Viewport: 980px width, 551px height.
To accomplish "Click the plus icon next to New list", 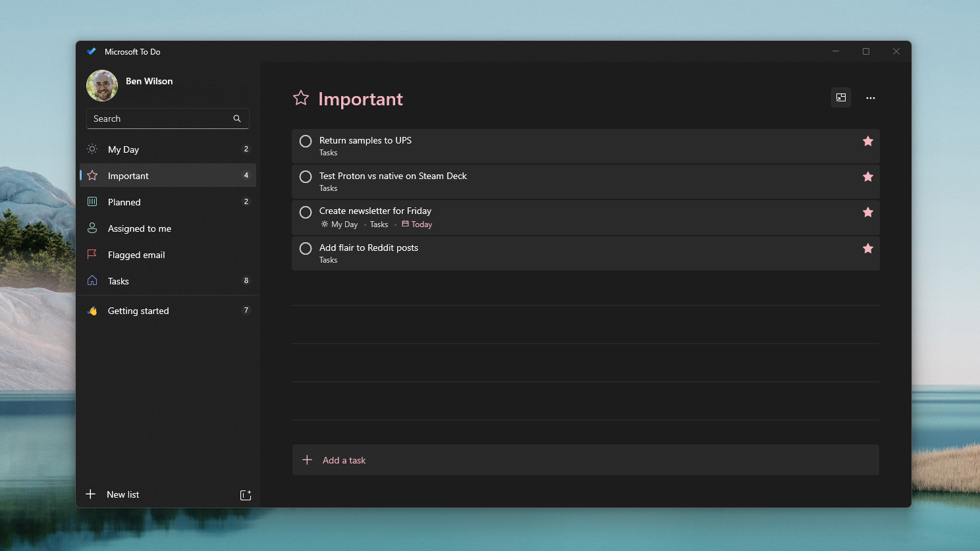I will tap(91, 494).
